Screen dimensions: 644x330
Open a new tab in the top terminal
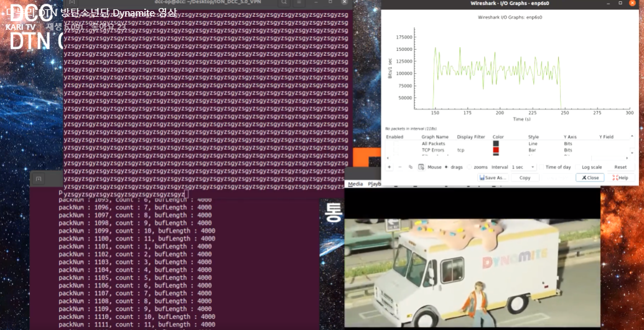(x=72, y=3)
